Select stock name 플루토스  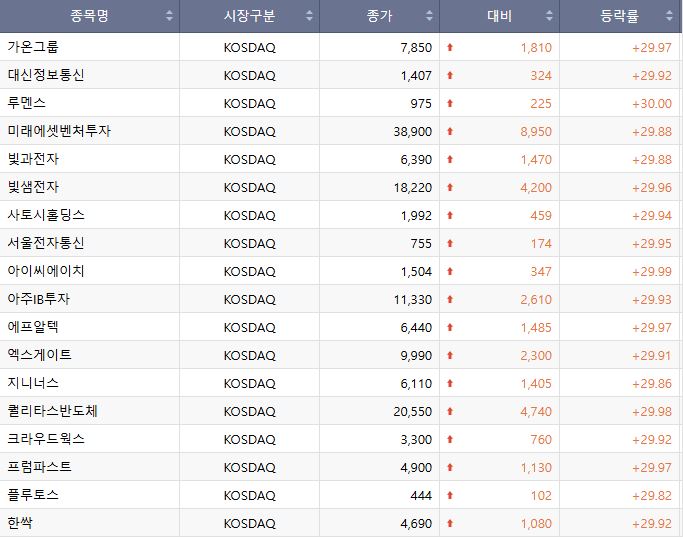(33, 495)
